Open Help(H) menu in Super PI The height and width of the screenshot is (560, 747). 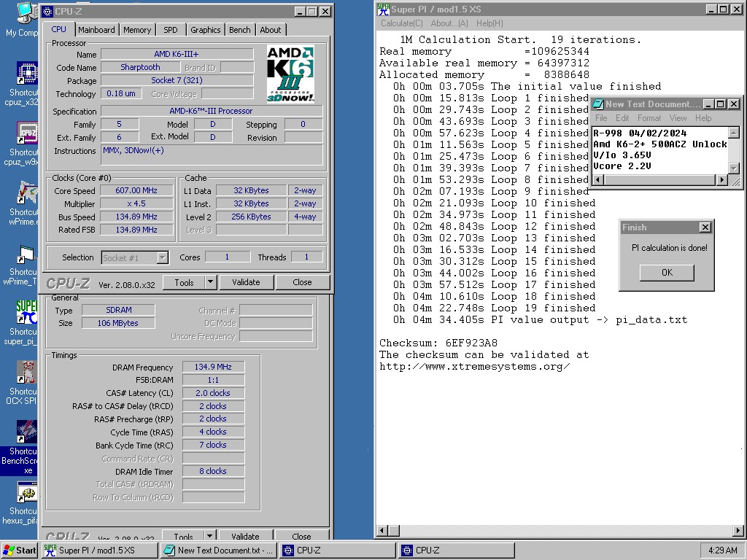(x=489, y=23)
